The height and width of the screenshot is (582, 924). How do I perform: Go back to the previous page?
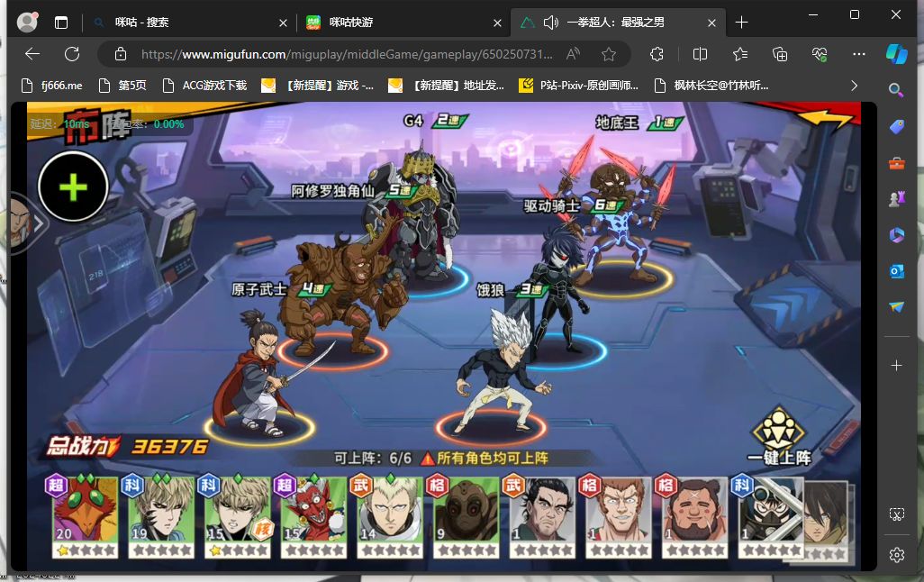coord(32,54)
